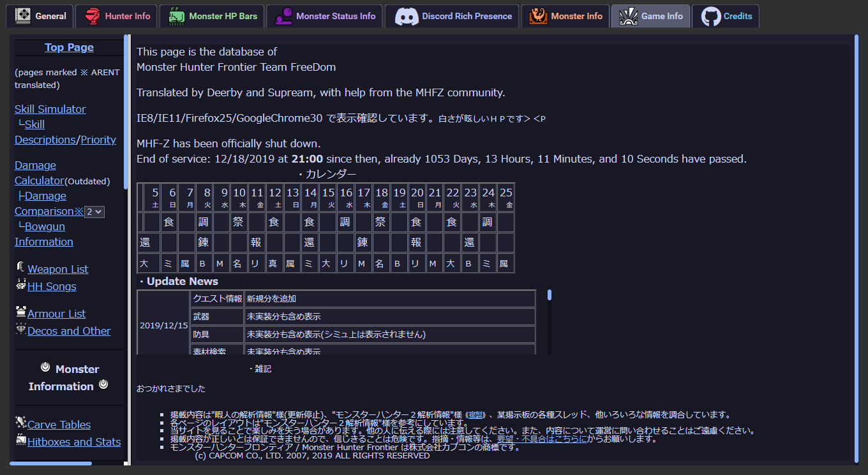Switch to the Monster Info tab
This screenshot has height=475, width=868.
coord(565,16)
